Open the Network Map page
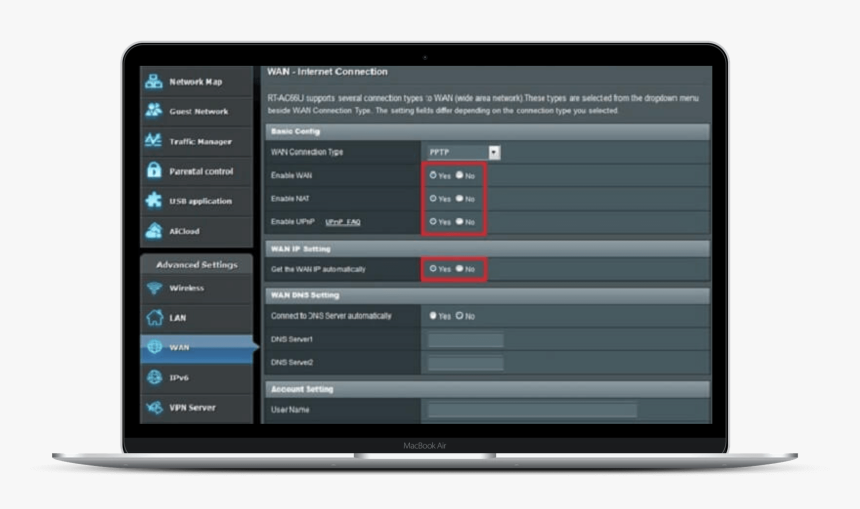 196,82
